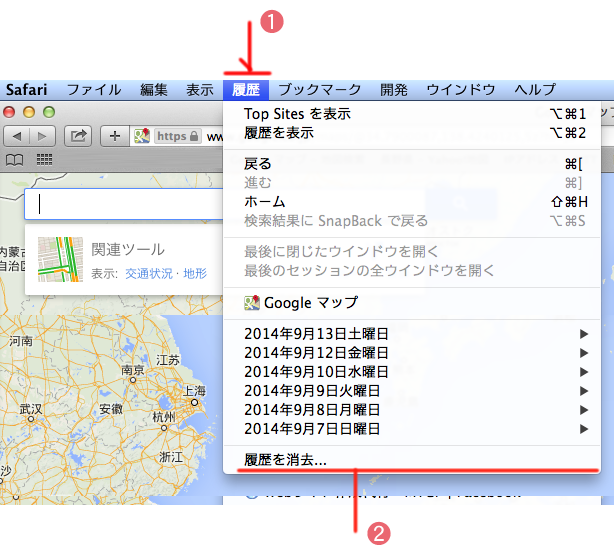Open the ヘルプ menu

(535, 90)
